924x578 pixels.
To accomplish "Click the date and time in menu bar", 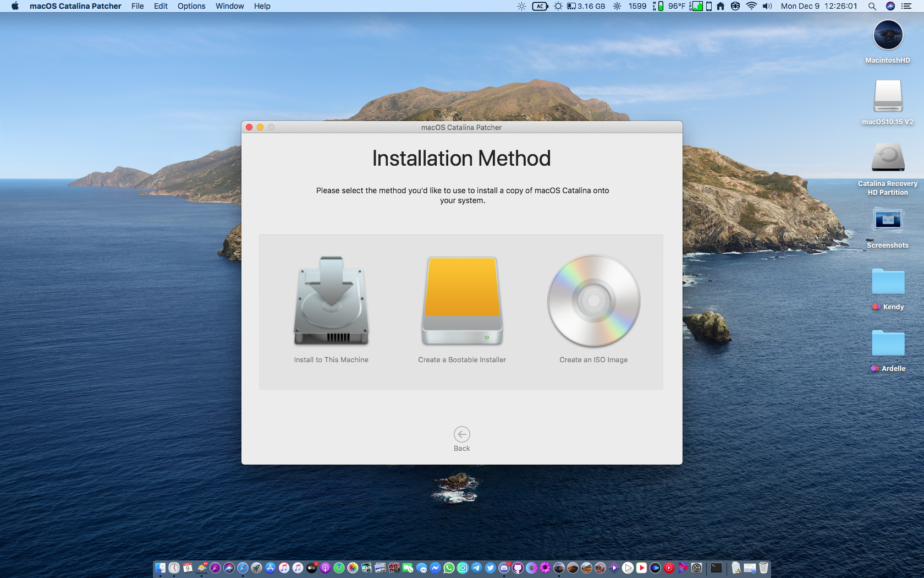I will [819, 6].
